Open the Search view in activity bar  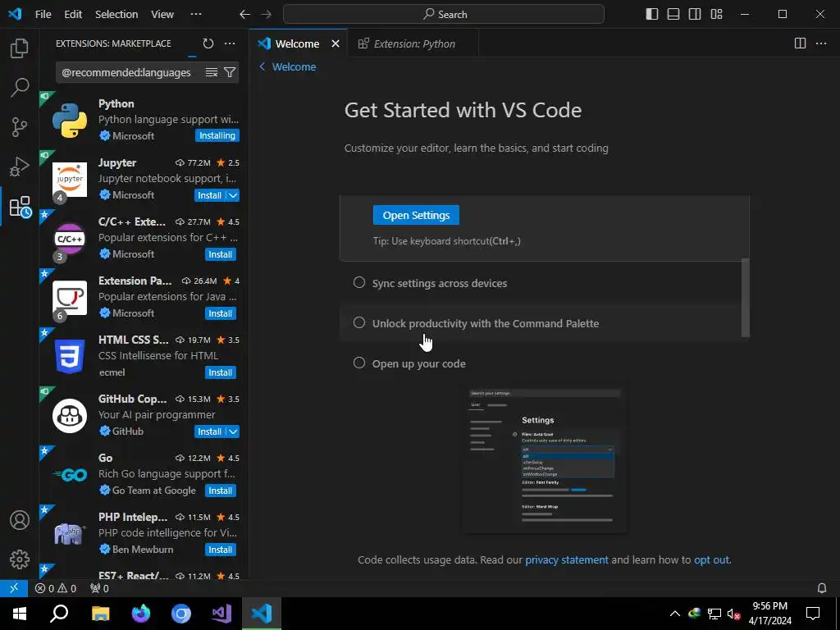click(x=20, y=87)
